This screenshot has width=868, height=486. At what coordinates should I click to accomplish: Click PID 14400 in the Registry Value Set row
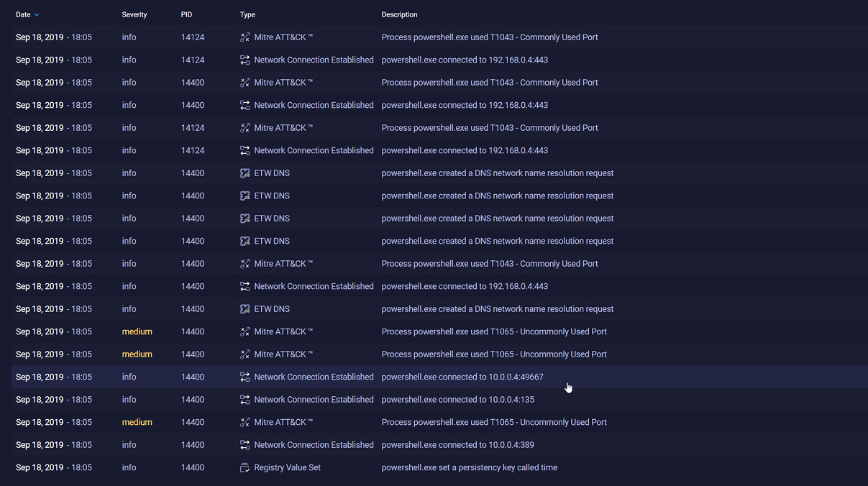click(193, 467)
